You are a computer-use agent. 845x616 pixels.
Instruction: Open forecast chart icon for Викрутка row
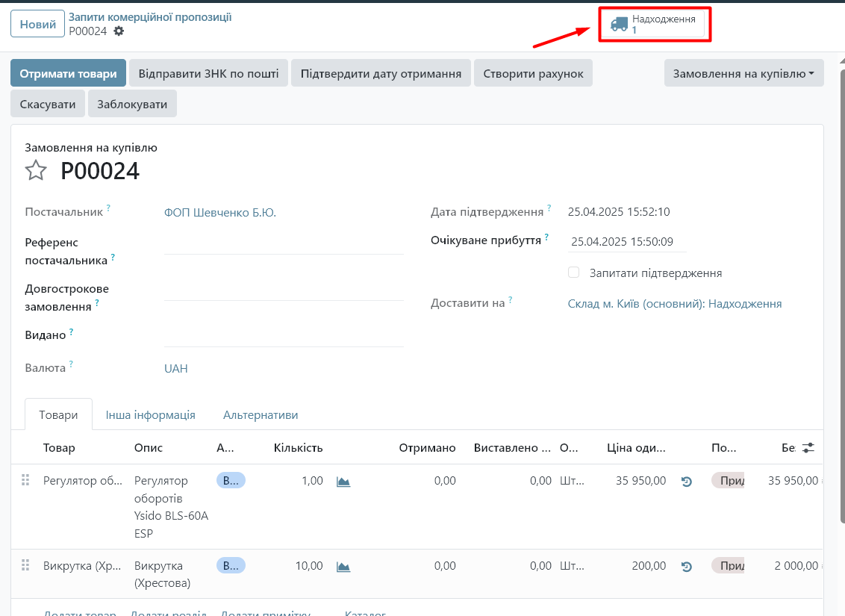(343, 567)
